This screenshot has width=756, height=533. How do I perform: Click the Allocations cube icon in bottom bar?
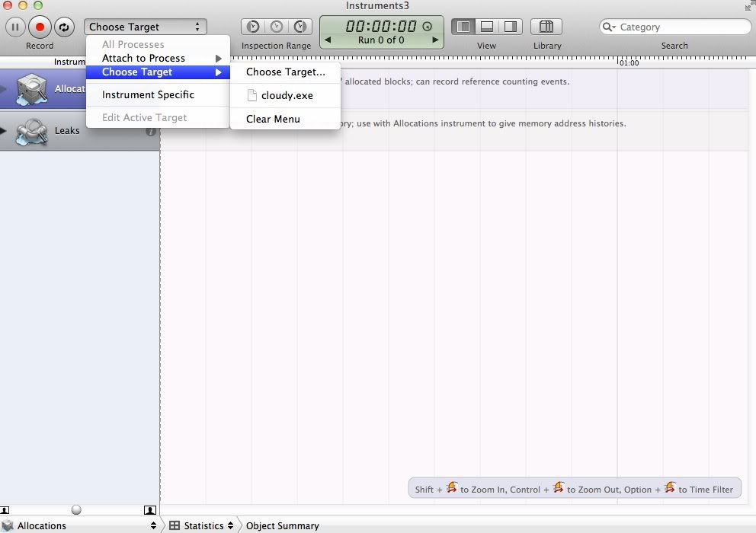click(7, 526)
